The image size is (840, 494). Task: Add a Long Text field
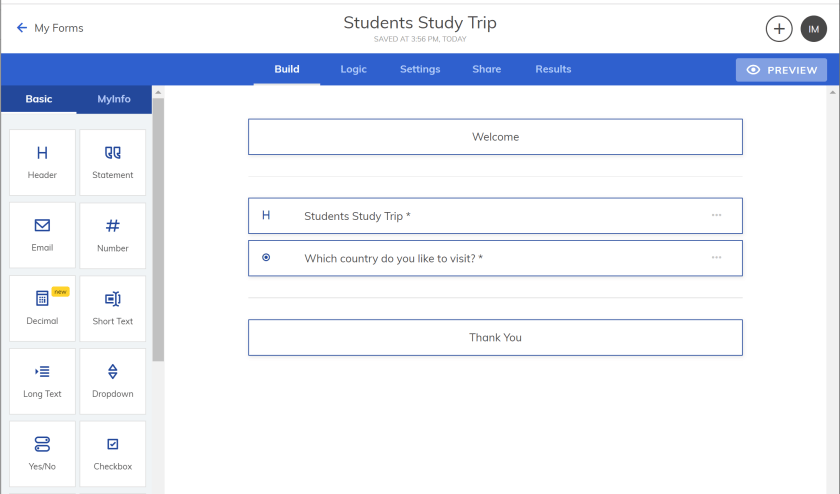pyautogui.click(x=42, y=381)
